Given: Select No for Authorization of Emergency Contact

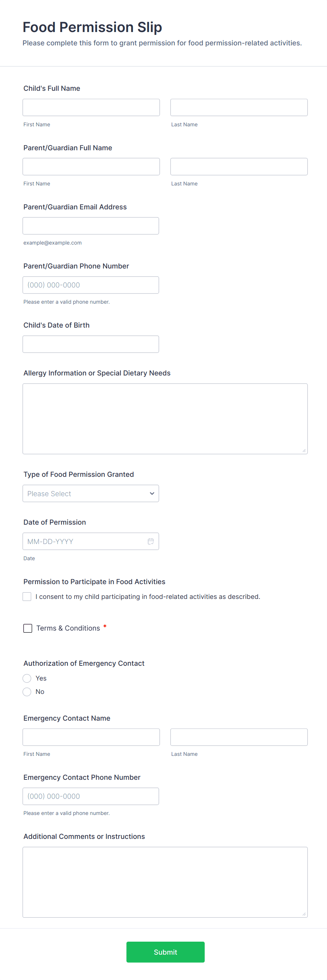Looking at the screenshot, I should point(27,692).
